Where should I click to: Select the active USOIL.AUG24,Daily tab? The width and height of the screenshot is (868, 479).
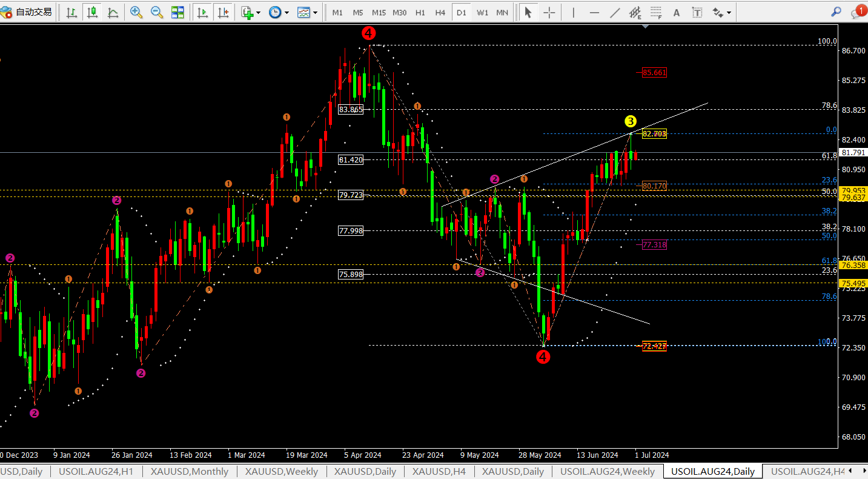(713, 471)
